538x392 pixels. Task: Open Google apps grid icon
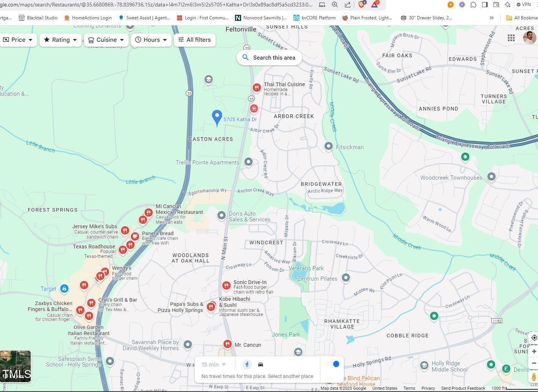(511, 38)
